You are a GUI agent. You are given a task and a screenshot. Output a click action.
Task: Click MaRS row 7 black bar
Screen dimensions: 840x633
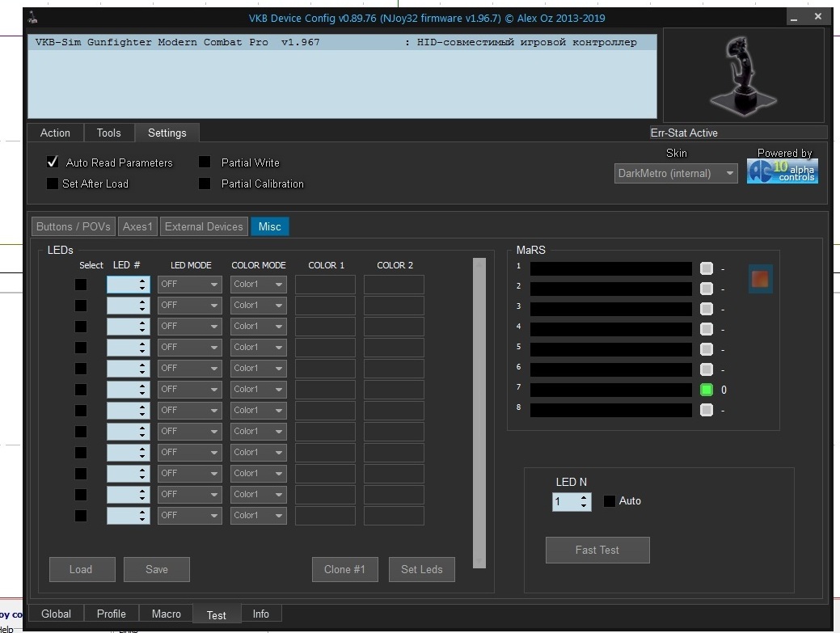tap(610, 390)
